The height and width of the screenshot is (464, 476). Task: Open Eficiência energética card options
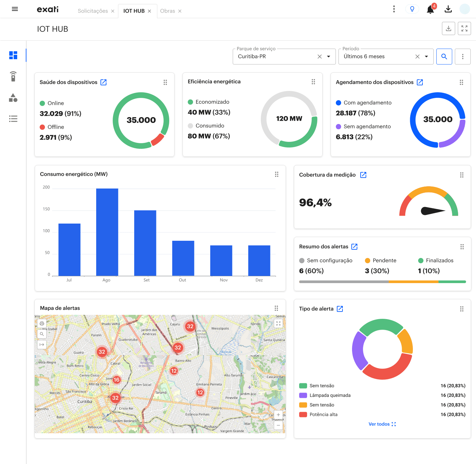tap(313, 82)
